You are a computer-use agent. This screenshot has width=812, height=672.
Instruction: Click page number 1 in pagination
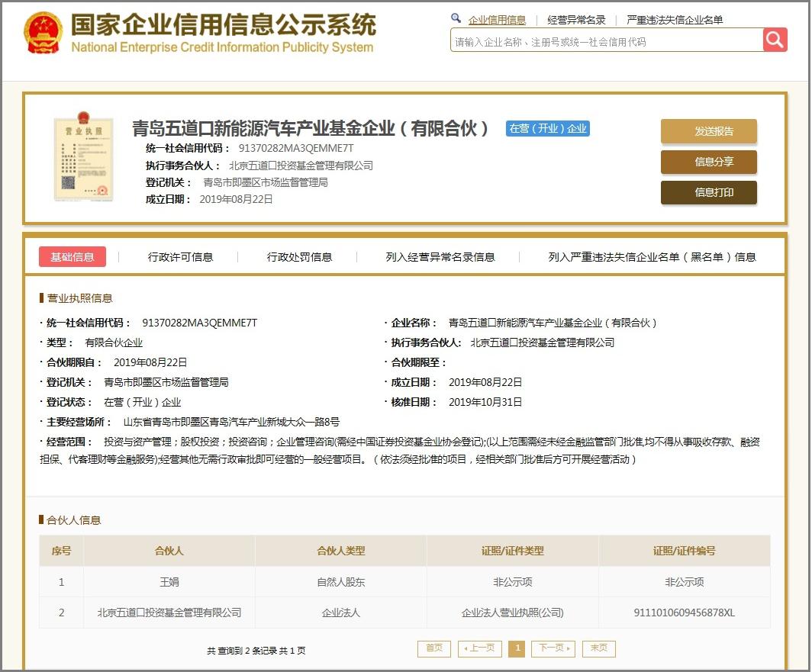pos(517,648)
